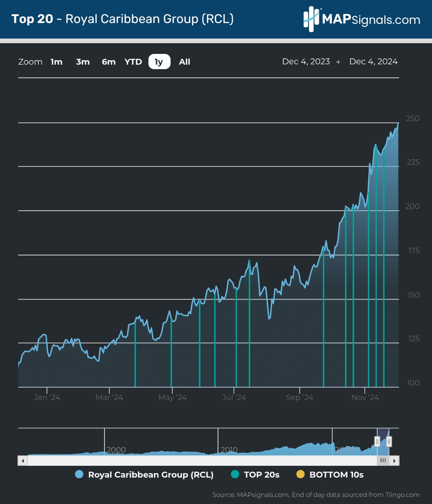
Task: Click the May '24 axis label
Action: click(172, 397)
